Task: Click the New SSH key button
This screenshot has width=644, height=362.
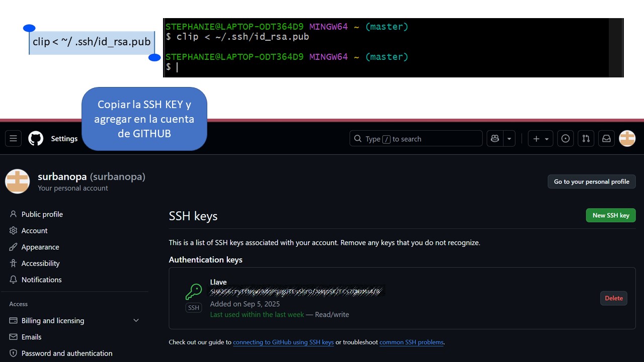Action: [610, 215]
